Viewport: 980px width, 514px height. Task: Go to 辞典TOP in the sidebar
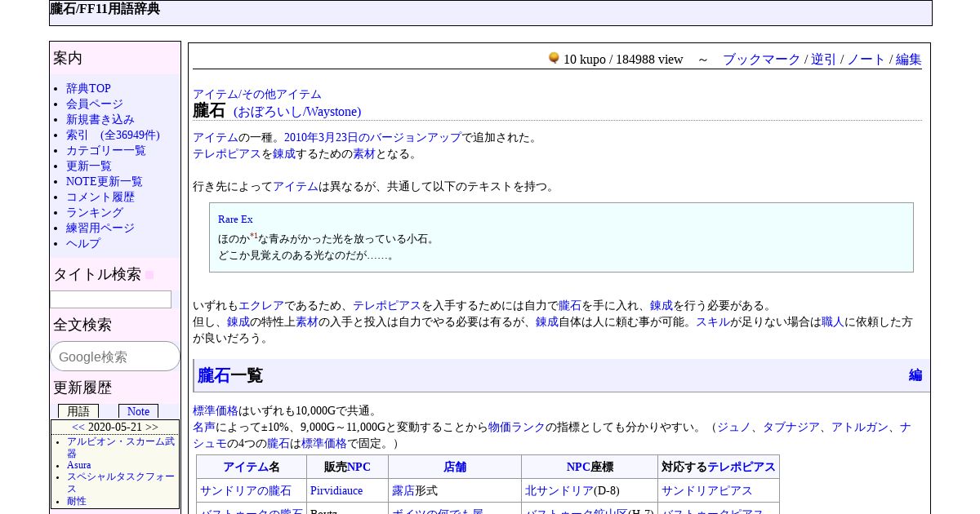[88, 89]
